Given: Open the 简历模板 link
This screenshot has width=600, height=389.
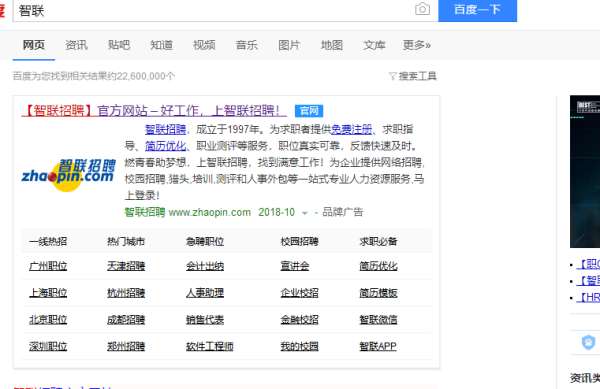Looking at the screenshot, I should click(x=378, y=293).
